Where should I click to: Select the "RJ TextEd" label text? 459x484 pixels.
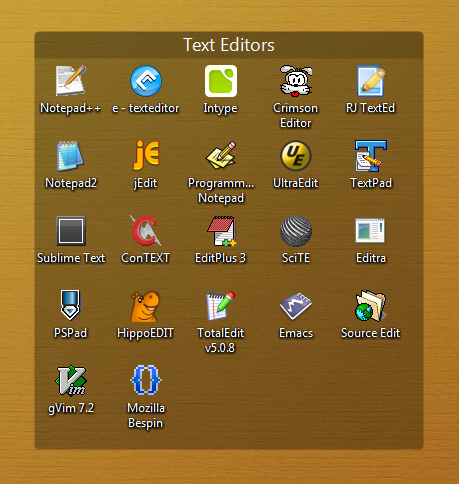click(370, 108)
